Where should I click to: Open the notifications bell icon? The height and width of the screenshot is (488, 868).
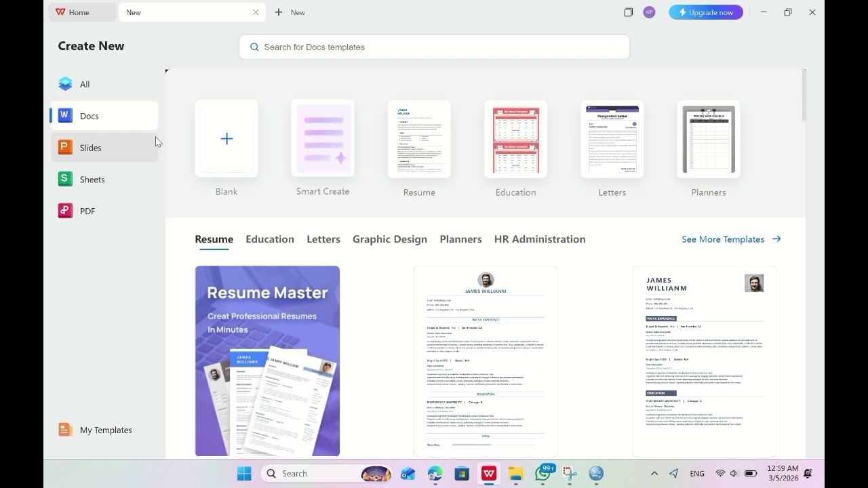pyautogui.click(x=808, y=473)
